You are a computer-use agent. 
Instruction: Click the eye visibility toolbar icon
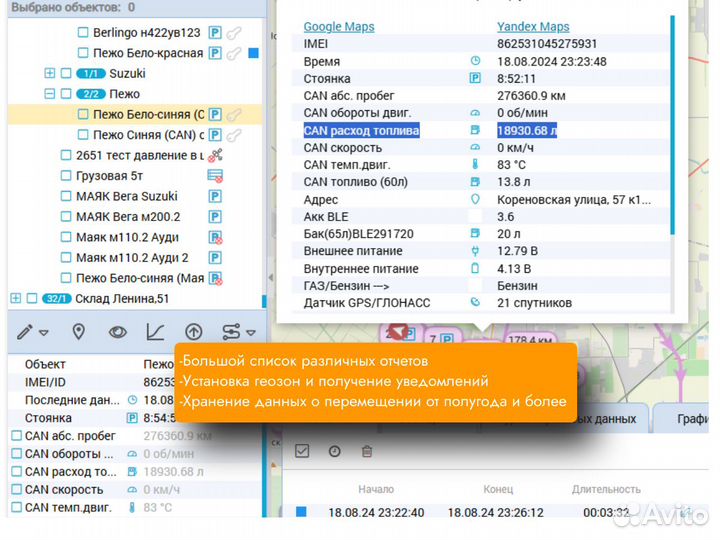[x=118, y=332]
